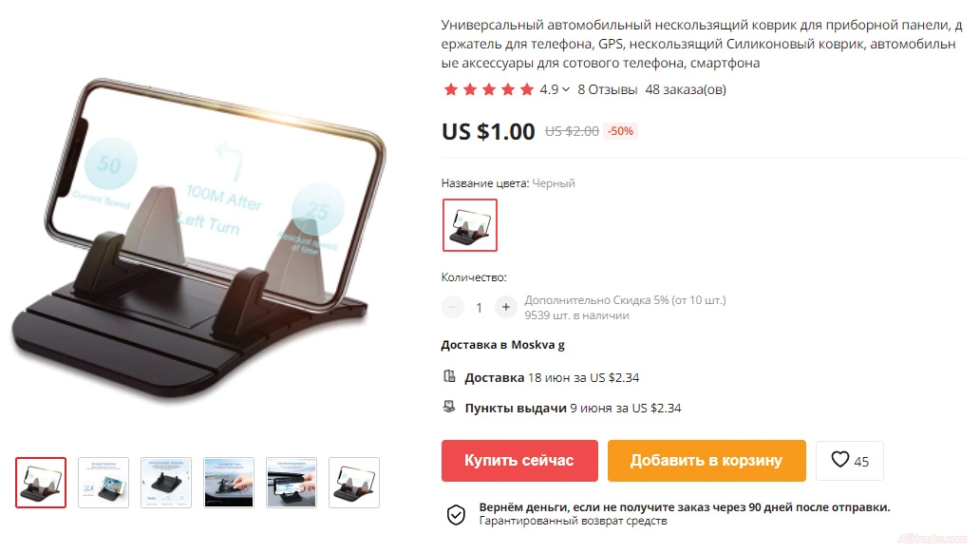Screen dimensions: 980x553
Task: Click the delivery box icon next to Доставка
Action: (x=449, y=376)
